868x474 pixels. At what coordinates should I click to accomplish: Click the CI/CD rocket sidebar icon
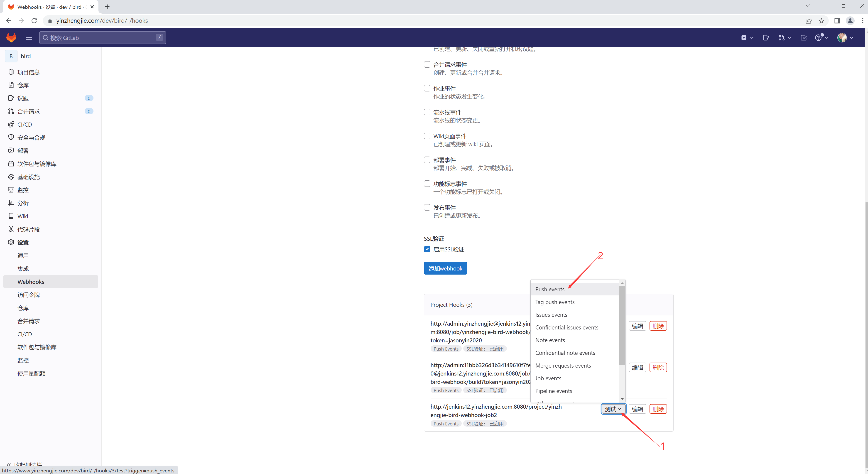pyautogui.click(x=11, y=124)
